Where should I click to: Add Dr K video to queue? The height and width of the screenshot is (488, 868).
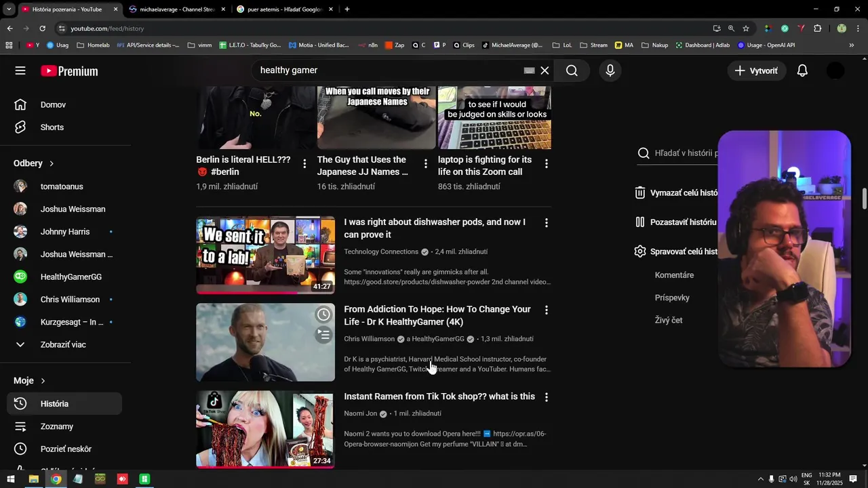tap(323, 335)
